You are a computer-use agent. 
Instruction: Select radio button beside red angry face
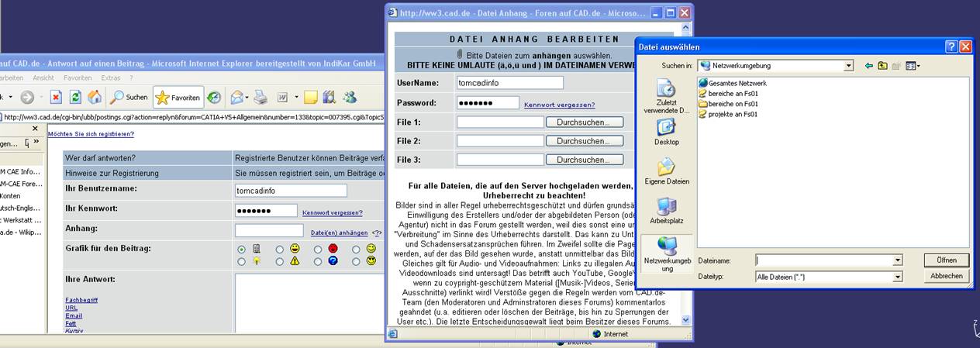318,250
